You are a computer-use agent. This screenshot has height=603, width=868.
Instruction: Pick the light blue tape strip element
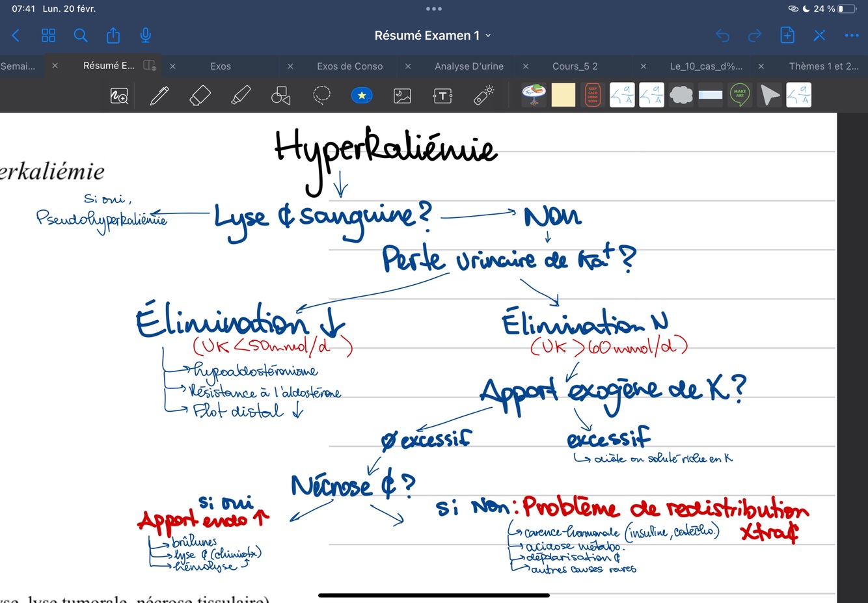point(711,95)
